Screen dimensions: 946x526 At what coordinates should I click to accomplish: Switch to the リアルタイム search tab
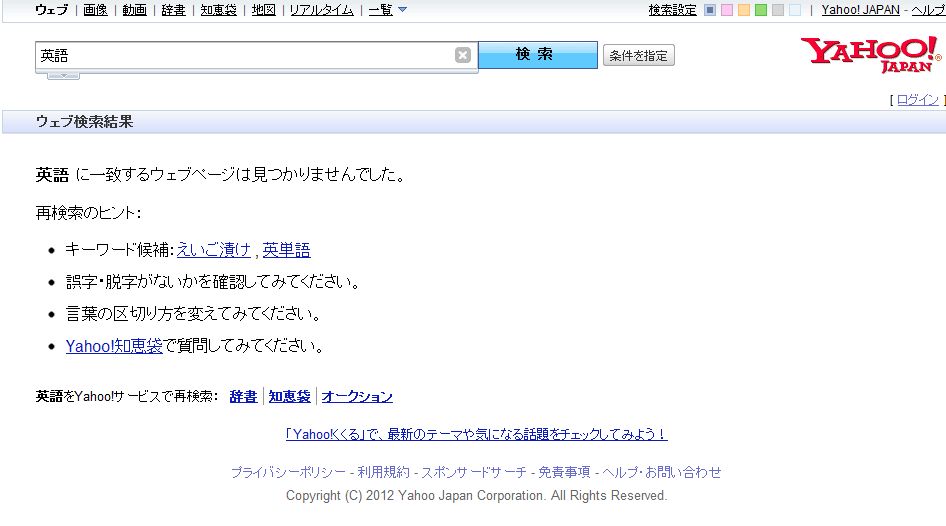pyautogui.click(x=322, y=10)
